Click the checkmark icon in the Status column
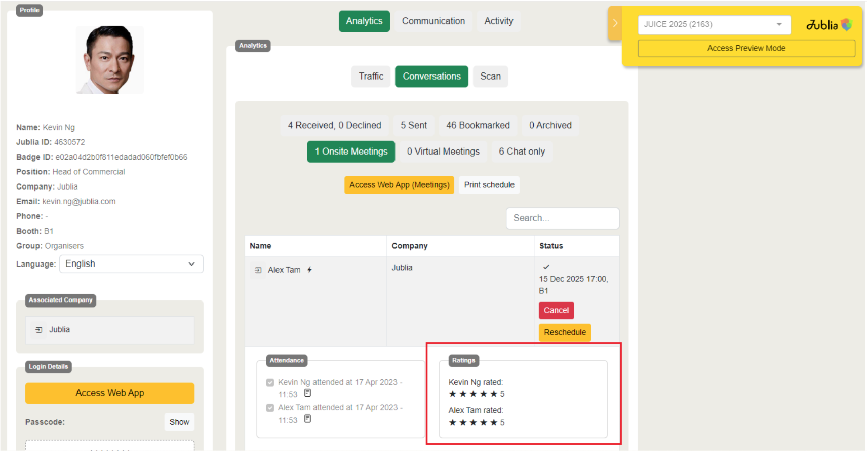This screenshot has height=452, width=868. tap(546, 267)
